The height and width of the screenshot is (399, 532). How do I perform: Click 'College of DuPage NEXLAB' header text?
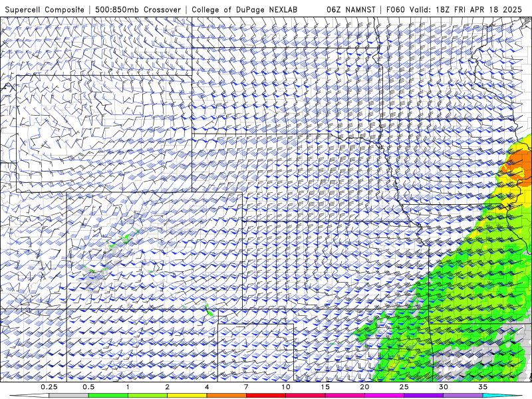244,9
